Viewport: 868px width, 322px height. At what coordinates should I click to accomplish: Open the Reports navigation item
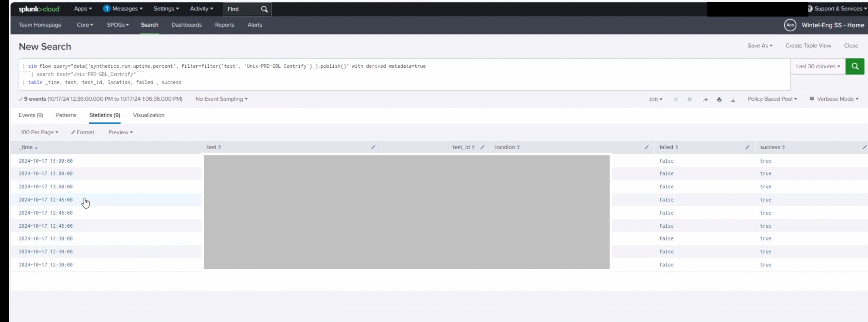click(225, 25)
